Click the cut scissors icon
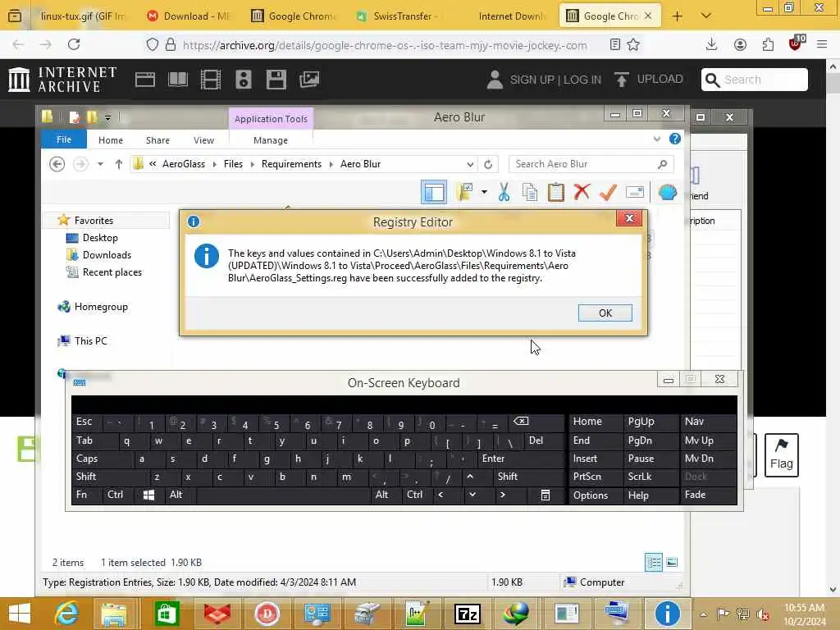 coord(504,192)
